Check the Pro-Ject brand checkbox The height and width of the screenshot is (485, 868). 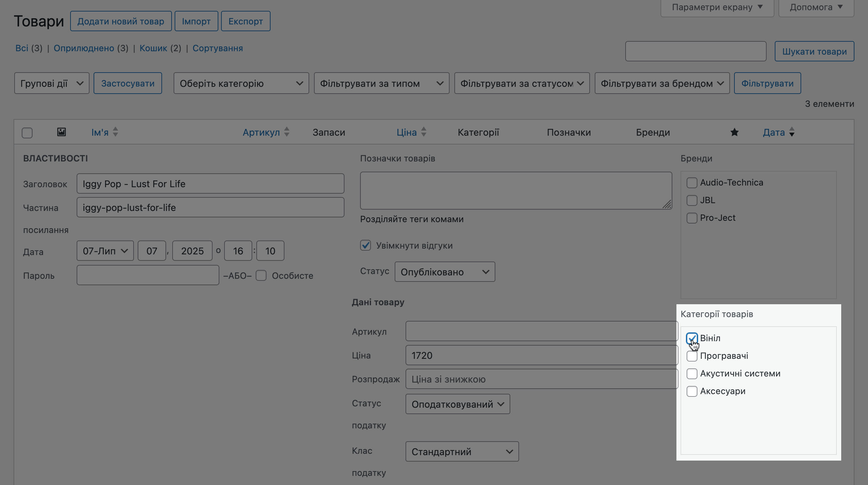pos(692,218)
